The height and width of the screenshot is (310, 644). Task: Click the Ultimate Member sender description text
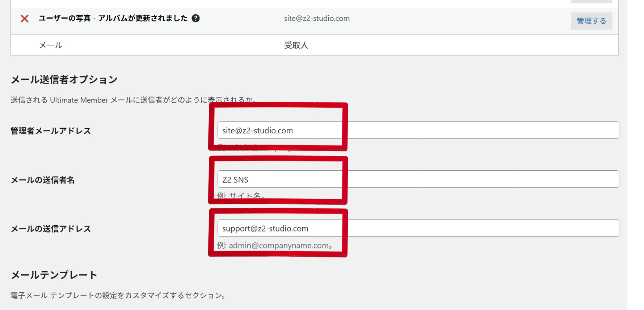click(x=133, y=100)
